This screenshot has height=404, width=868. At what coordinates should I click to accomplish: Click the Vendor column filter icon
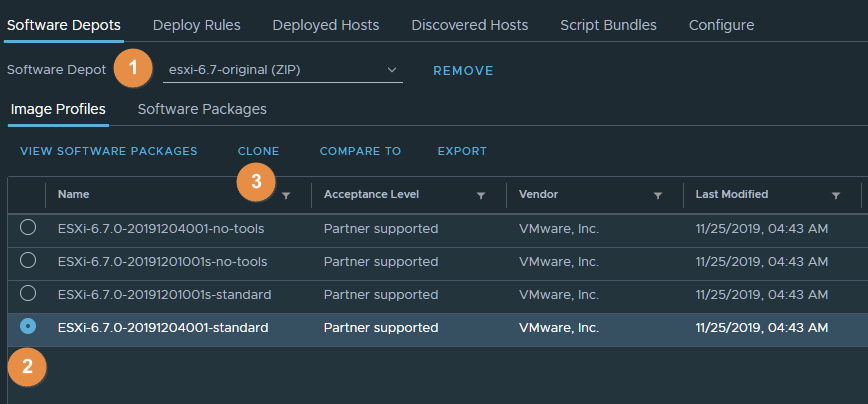[x=658, y=196]
